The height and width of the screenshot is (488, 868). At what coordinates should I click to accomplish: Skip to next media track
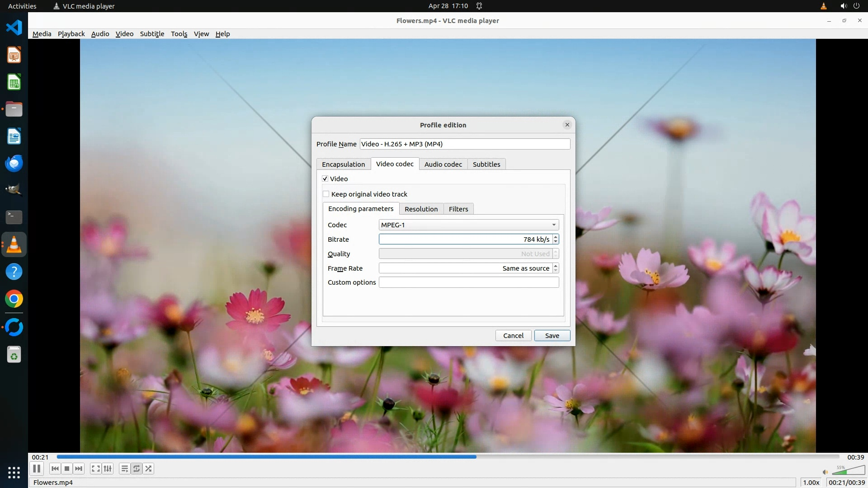click(79, 469)
